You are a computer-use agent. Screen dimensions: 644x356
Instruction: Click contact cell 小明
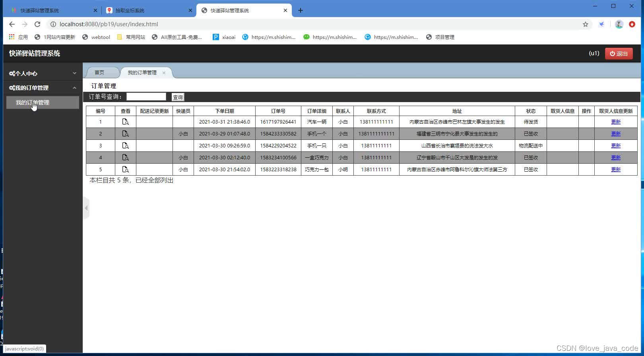coord(343,170)
